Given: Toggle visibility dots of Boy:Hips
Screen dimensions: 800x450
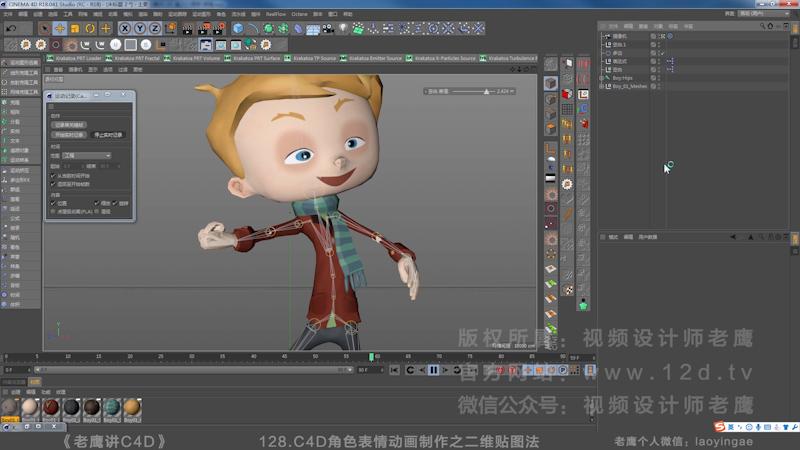Looking at the screenshot, I should 659,78.
